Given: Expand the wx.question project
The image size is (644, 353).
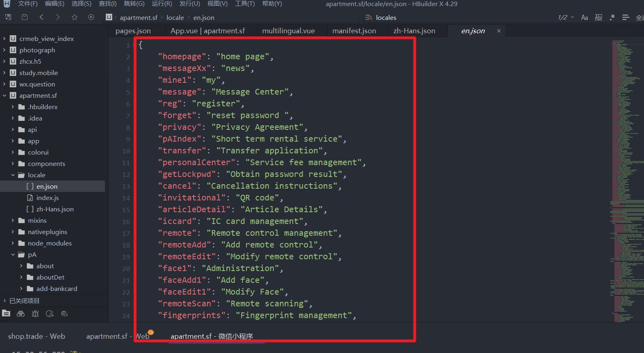Looking at the screenshot, I should click(4, 84).
